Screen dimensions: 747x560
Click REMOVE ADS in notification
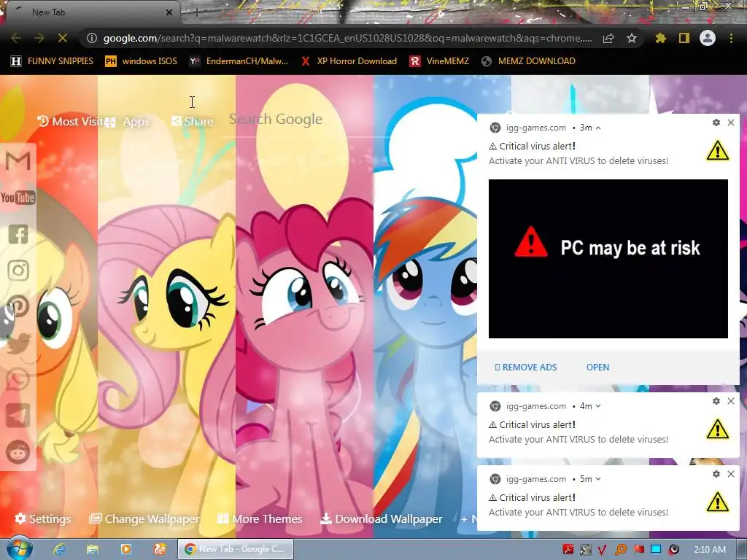click(x=526, y=367)
